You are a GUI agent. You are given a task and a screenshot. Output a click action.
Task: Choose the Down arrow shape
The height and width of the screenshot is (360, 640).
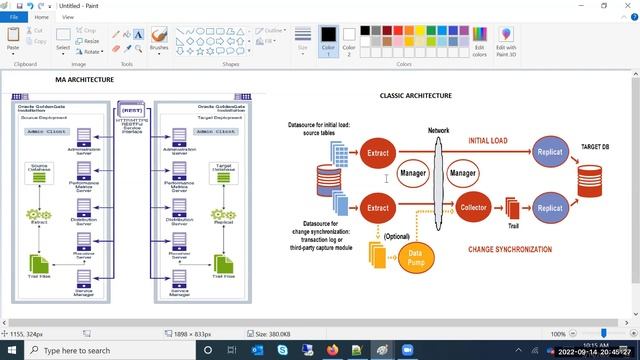180,51
